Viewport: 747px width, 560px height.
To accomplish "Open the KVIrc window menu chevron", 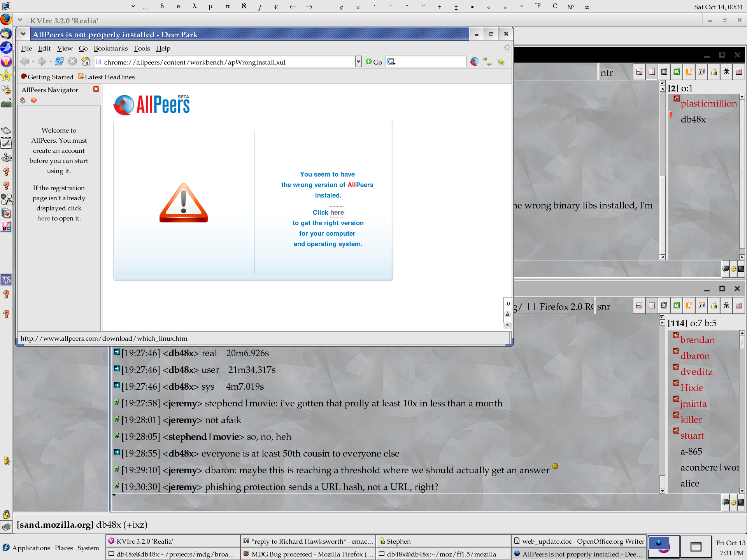I will coord(20,20).
